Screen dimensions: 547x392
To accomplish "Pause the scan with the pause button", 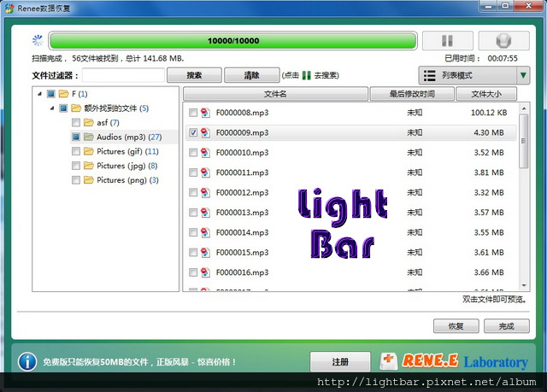I will (x=448, y=41).
